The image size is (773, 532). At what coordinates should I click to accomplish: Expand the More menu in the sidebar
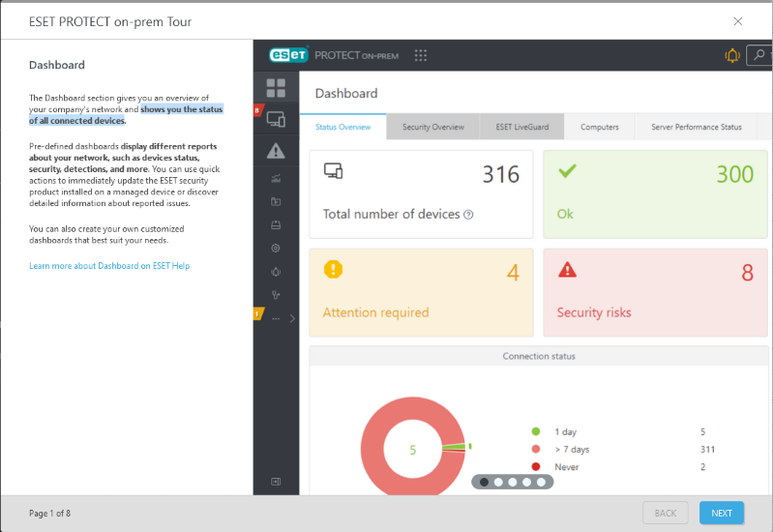pyautogui.click(x=277, y=318)
